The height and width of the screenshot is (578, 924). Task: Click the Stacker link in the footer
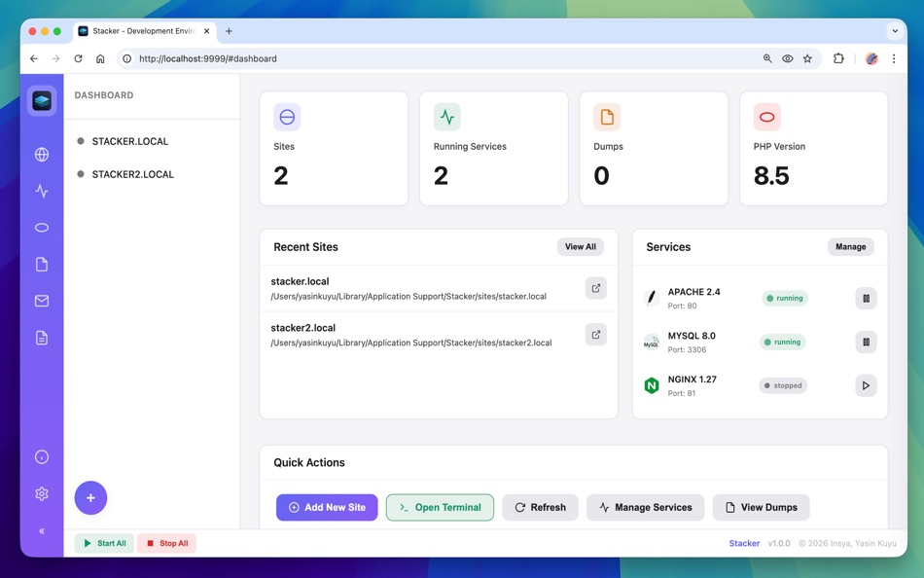(x=744, y=543)
